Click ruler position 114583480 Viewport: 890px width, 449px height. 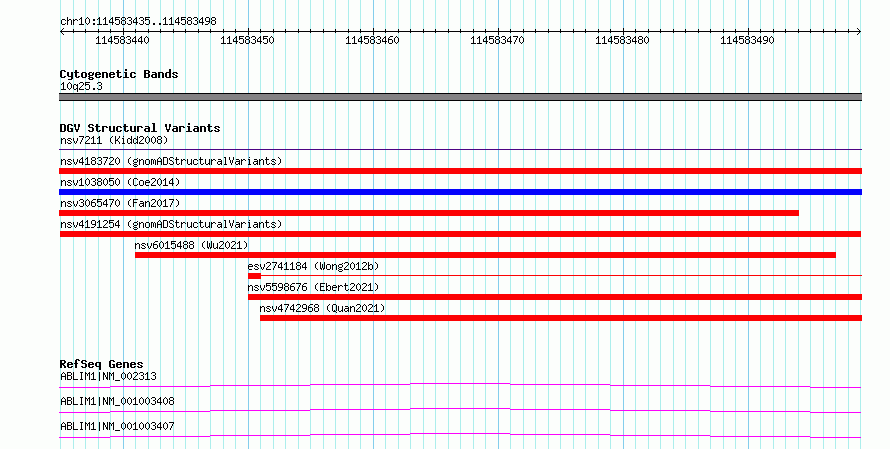pos(623,40)
